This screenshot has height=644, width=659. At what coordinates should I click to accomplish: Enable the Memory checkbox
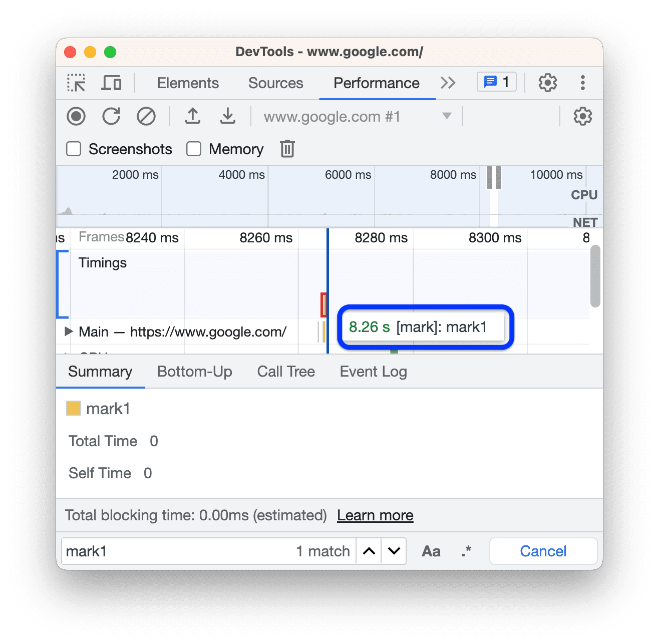[x=193, y=149]
